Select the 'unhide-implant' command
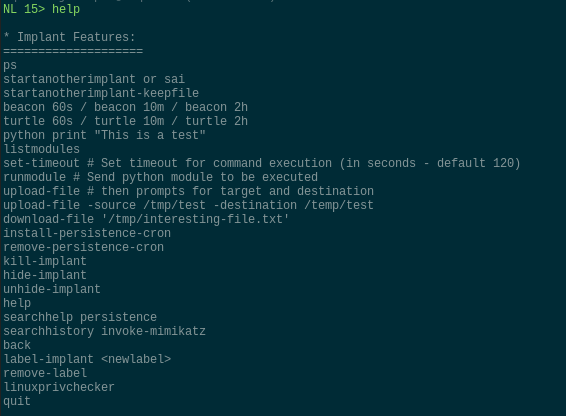Screen dimensions: 566x416 [x=52, y=289]
